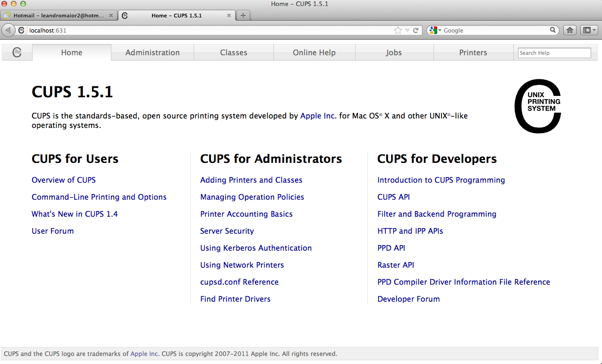The image size is (602, 364).
Task: Follow the Find Printer Drivers link
Action: pos(235,299)
